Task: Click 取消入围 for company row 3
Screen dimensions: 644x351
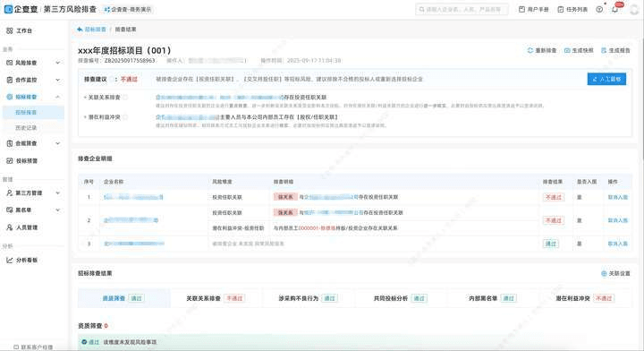Action: [618, 244]
